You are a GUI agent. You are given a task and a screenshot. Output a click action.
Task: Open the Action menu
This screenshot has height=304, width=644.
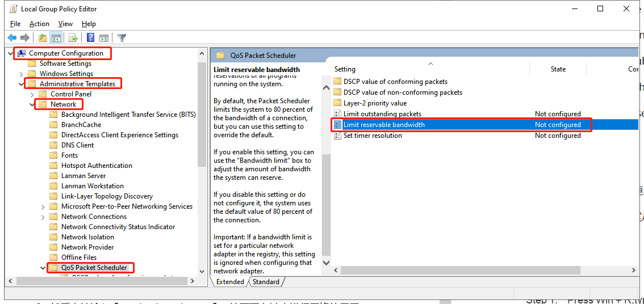[x=39, y=24]
